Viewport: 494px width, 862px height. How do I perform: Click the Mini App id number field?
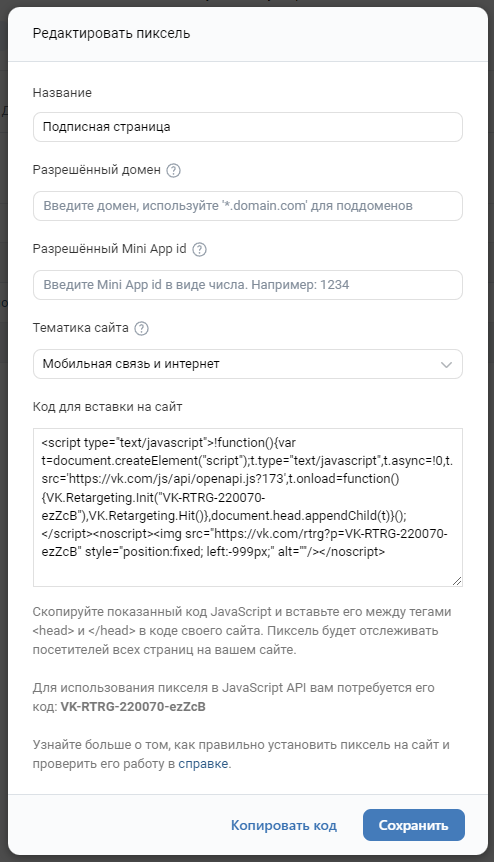point(248,285)
